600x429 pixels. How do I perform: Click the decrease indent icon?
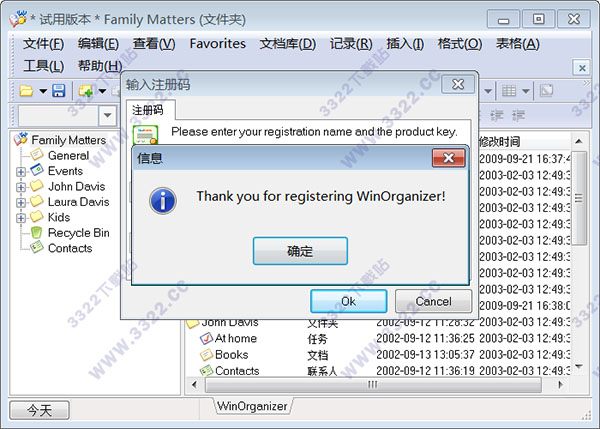click(497, 115)
